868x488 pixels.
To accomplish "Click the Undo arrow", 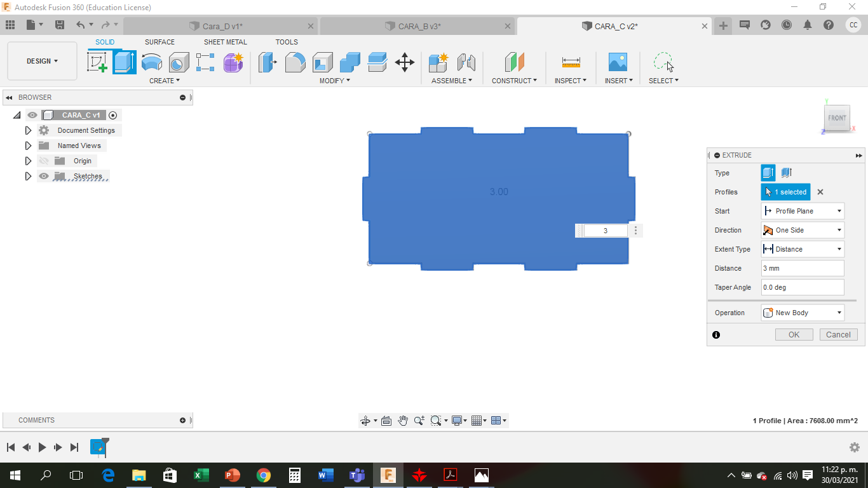I will click(x=81, y=25).
